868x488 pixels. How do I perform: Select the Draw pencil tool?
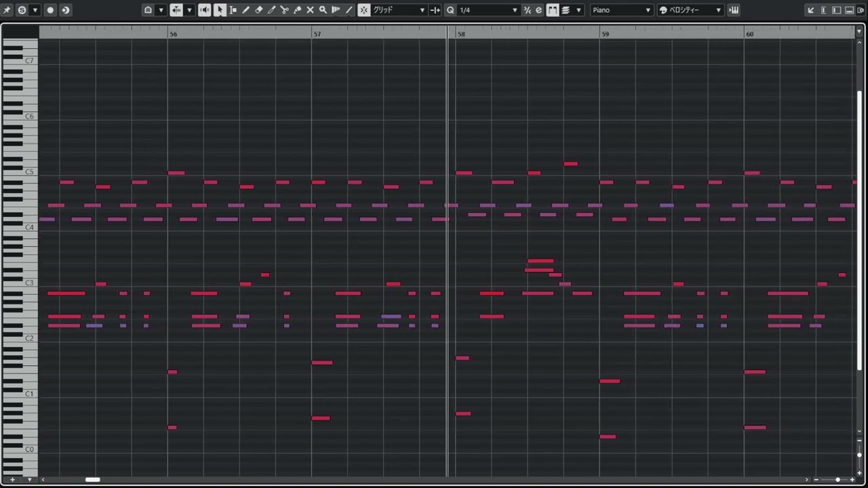pos(245,10)
